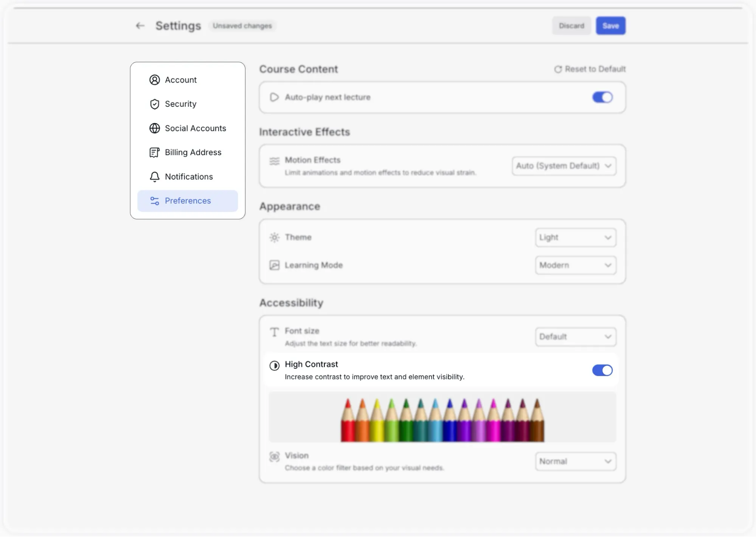Click the Notifications bell icon
Screen dimensions: 756x537
pyautogui.click(x=154, y=177)
